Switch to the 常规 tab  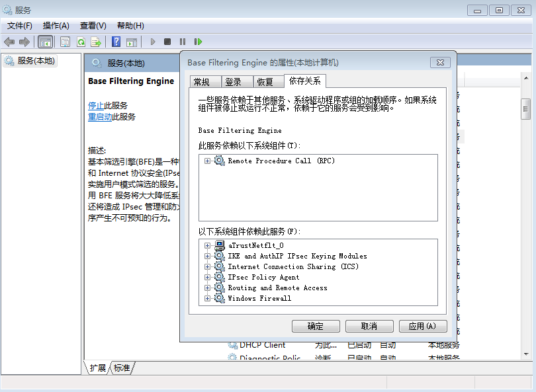(x=201, y=82)
